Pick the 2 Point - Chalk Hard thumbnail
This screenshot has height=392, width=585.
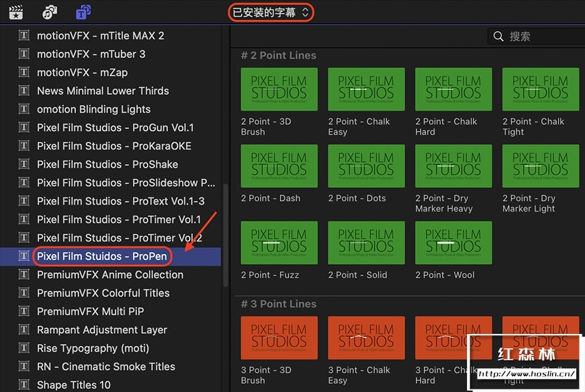point(453,89)
